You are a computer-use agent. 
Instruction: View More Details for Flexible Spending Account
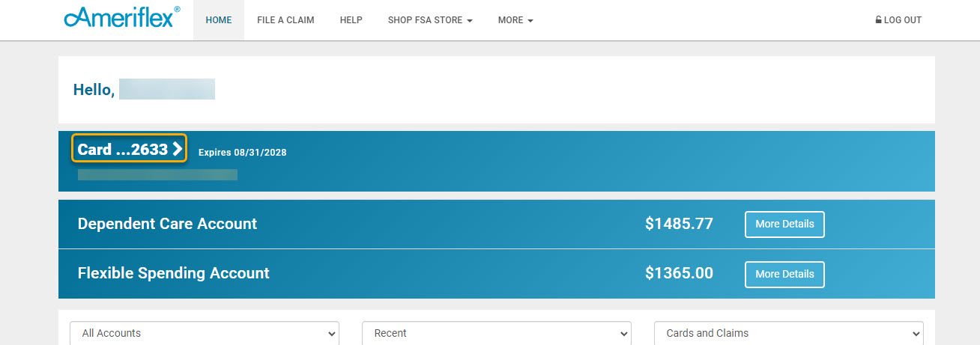[x=784, y=274]
